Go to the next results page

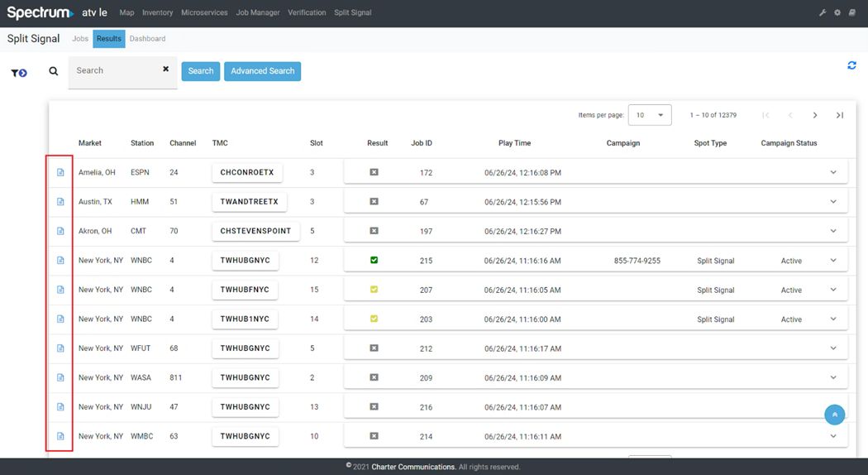(815, 115)
